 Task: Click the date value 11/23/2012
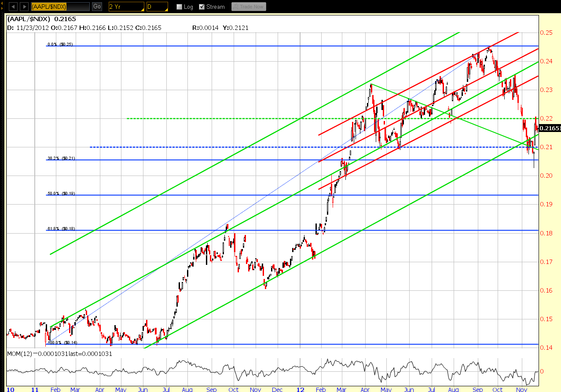click(x=32, y=28)
